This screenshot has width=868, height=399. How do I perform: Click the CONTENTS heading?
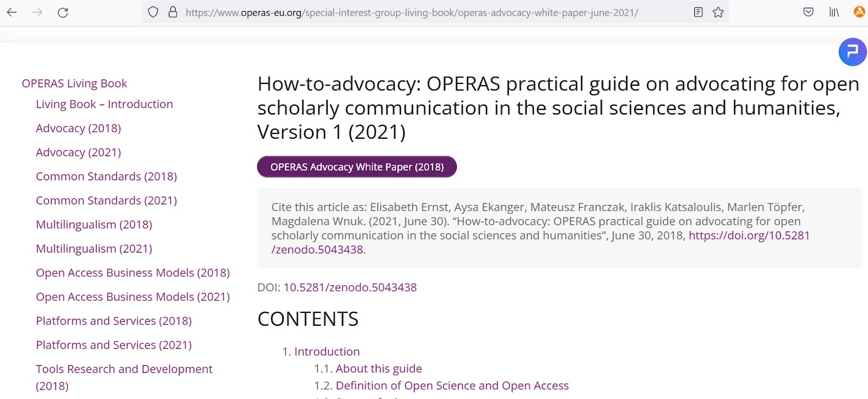[x=308, y=319]
